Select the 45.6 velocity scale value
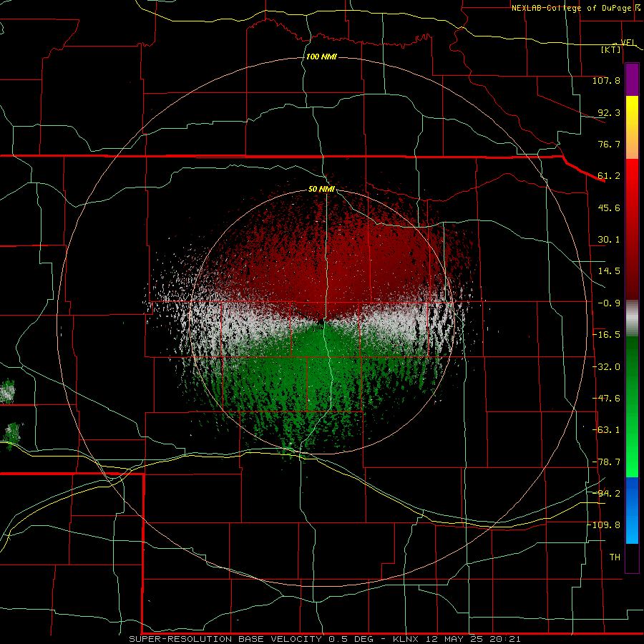Image resolution: width=644 pixels, height=644 pixels. [x=609, y=208]
